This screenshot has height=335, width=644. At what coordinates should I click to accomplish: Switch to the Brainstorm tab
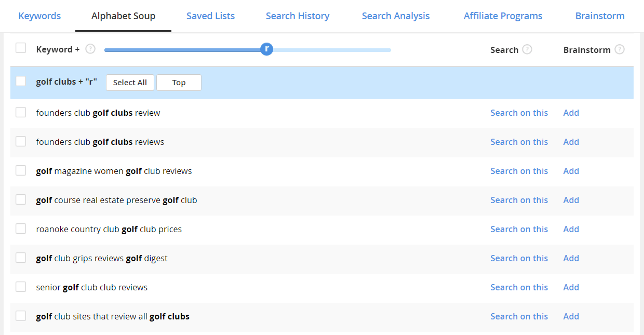(x=600, y=16)
